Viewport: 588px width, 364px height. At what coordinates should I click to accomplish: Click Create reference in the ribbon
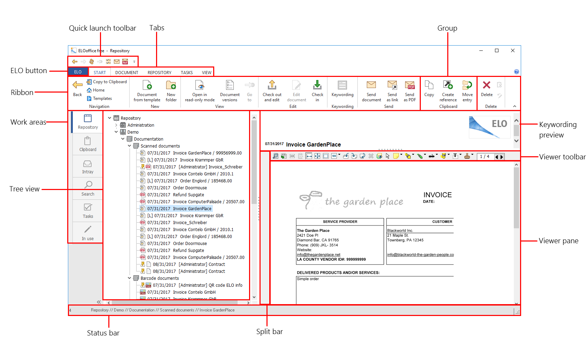point(448,91)
